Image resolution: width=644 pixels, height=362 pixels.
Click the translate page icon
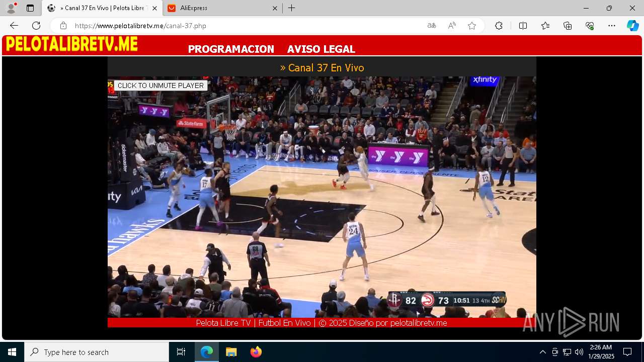click(x=432, y=26)
